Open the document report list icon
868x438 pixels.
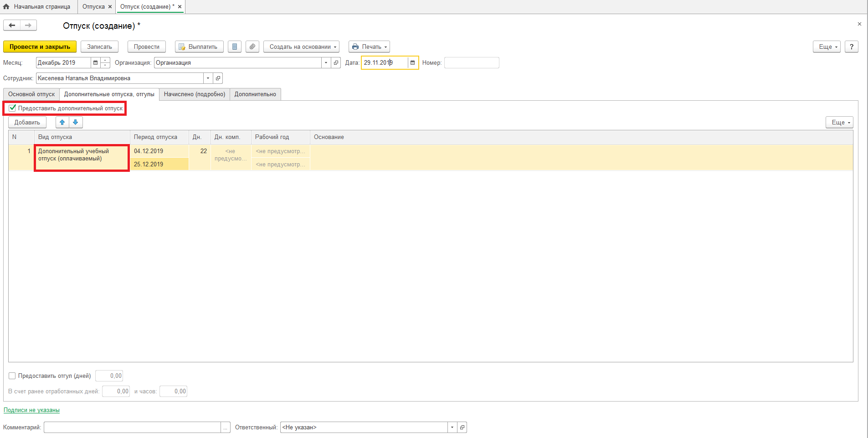[235, 46]
